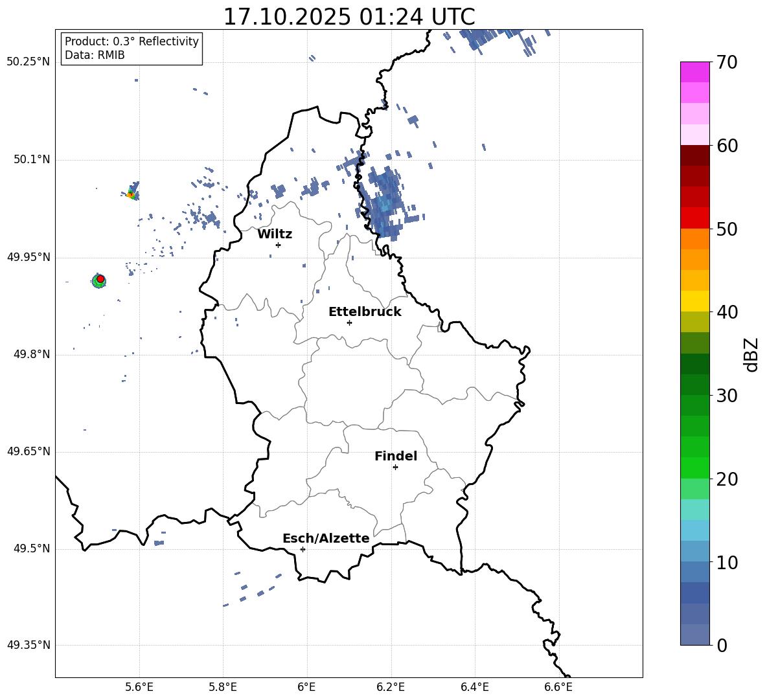Click the cross marker below Esch/Alzette
Image resolution: width=767 pixels, height=700 pixels.
pyautogui.click(x=303, y=549)
